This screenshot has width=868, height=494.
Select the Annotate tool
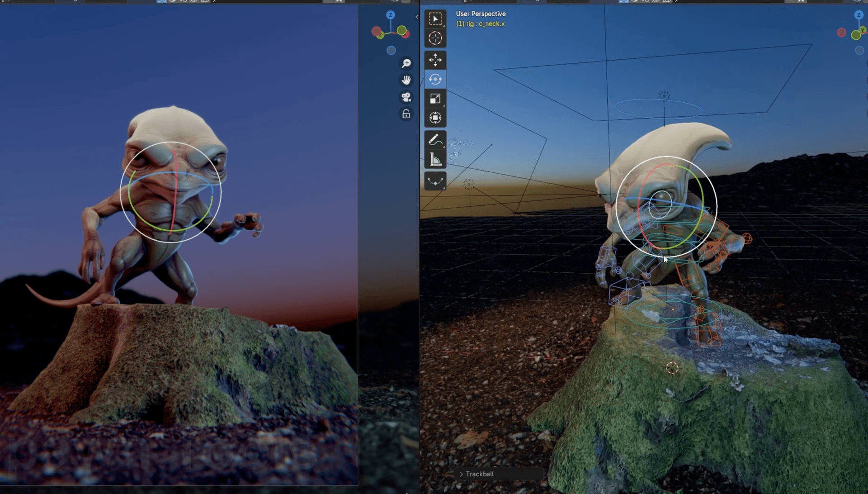pos(435,140)
